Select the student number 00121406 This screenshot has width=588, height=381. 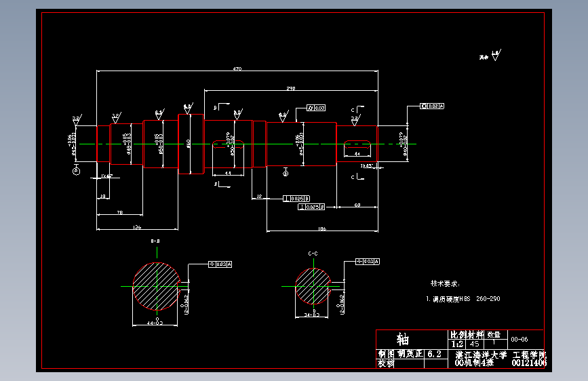click(x=529, y=363)
